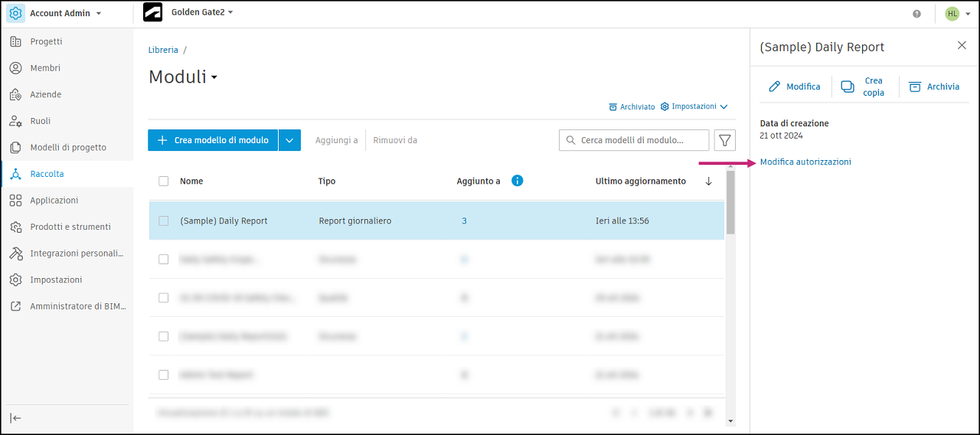Check the fifth table row checkbox
This screenshot has height=435, width=980.
click(x=163, y=375)
